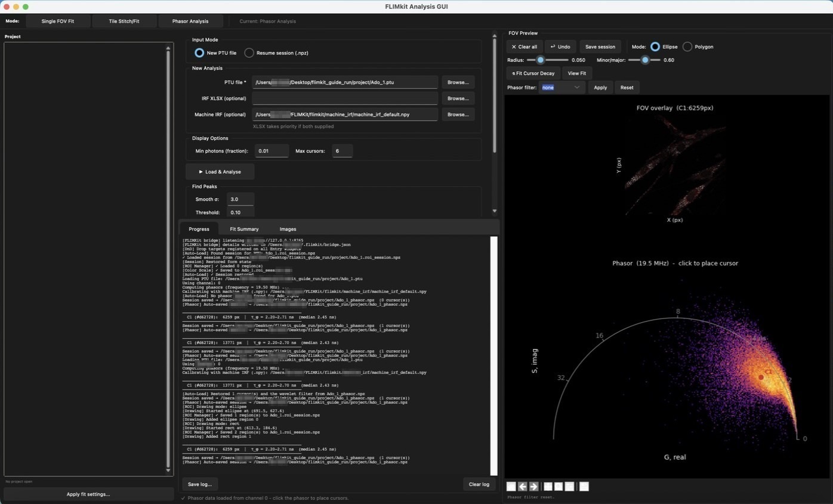Viewport: 833px width, 504px height.
Task: Apply the phasor filter
Action: (x=600, y=88)
